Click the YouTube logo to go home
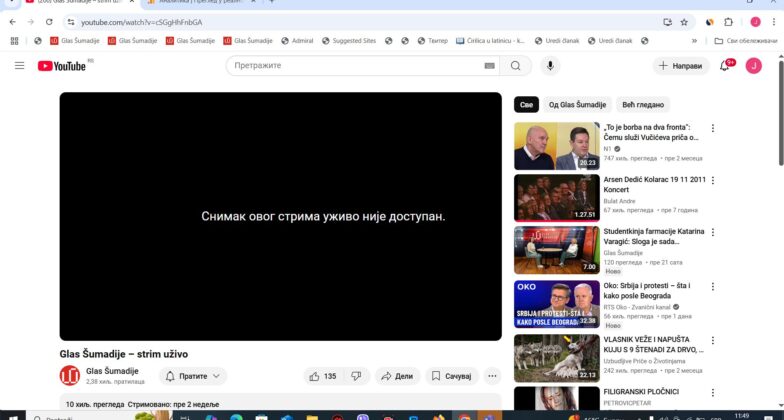Viewport: 784px width, 420px height. tap(62, 66)
